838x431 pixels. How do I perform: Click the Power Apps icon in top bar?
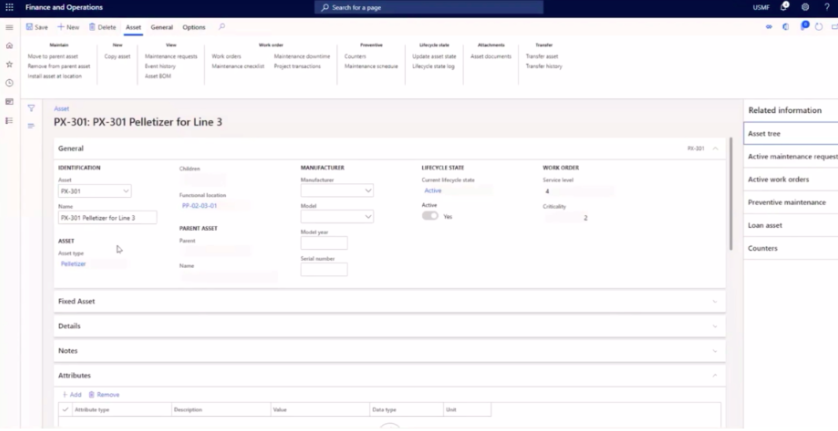[769, 27]
